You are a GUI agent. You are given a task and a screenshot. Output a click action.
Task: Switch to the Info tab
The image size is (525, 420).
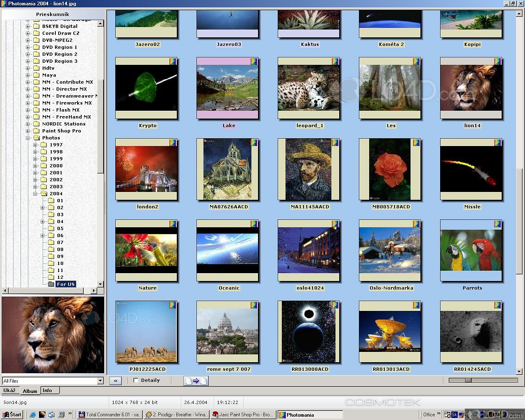coord(47,390)
